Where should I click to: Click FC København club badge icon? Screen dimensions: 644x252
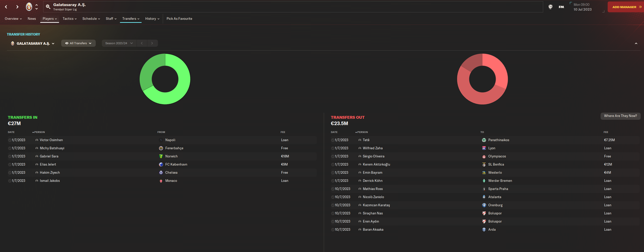pyautogui.click(x=161, y=164)
